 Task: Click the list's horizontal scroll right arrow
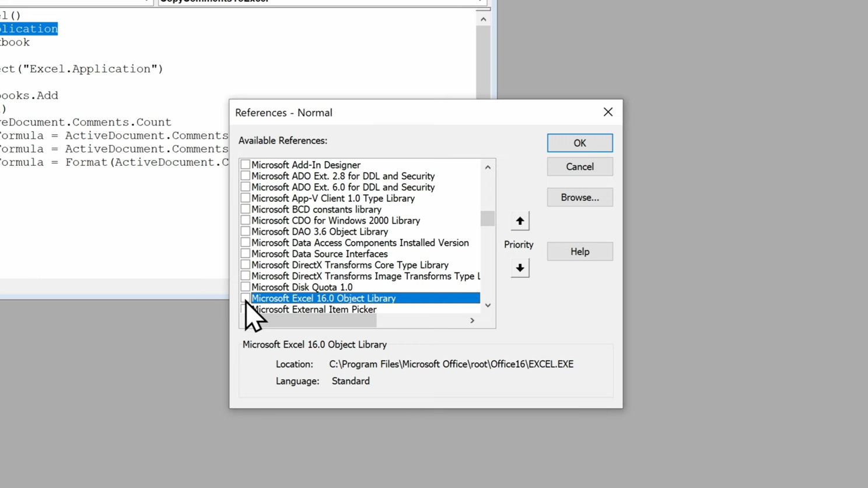click(473, 320)
